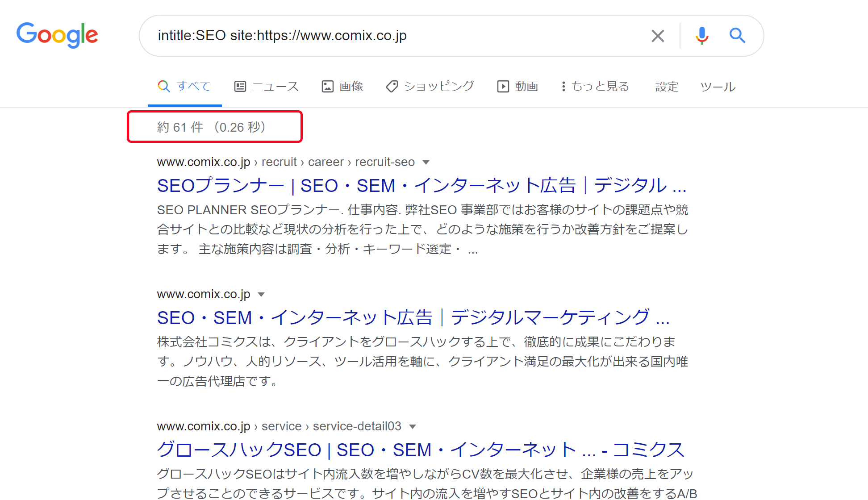Expand the dropdown arrow after service-detail03 URL

tap(413, 427)
